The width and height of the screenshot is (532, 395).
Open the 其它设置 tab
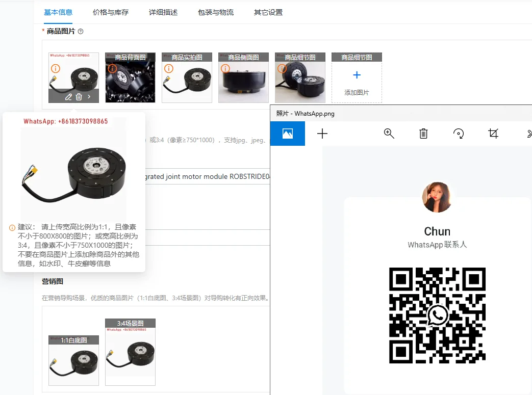point(268,13)
